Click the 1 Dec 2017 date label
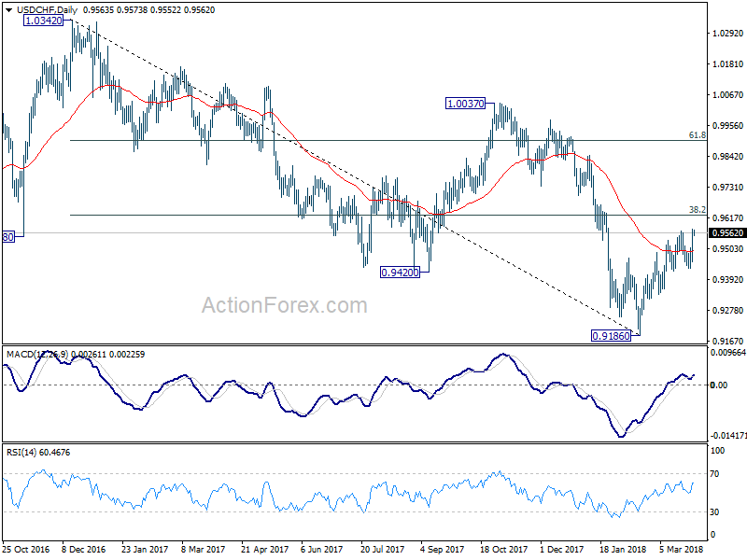Viewport: 747px width, 560px height. point(562,549)
